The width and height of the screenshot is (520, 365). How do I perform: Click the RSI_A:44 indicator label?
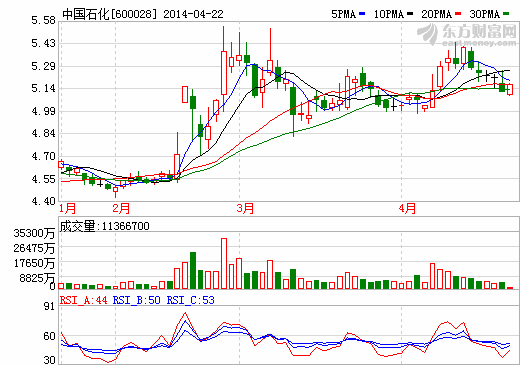[84, 300]
